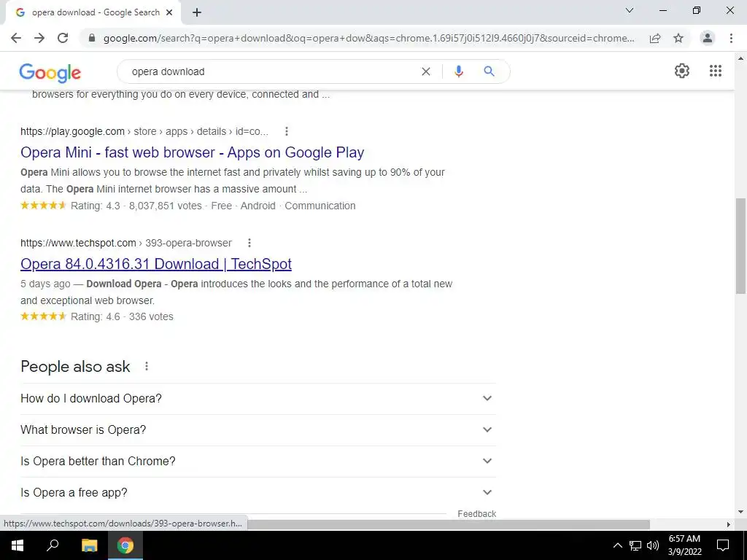Click the address bar URL
The height and width of the screenshot is (560, 747).
click(368, 38)
